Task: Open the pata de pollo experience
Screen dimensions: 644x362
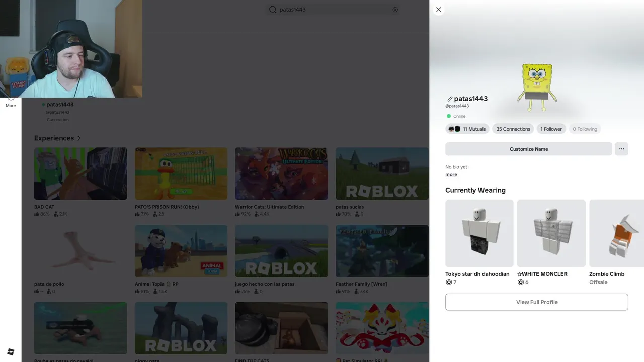Action: tap(80, 251)
